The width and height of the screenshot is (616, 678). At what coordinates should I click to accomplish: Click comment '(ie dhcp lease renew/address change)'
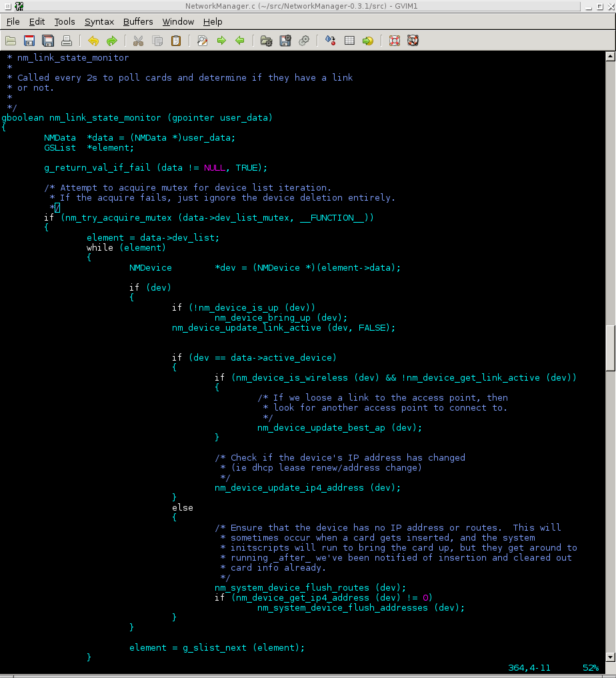pos(327,468)
